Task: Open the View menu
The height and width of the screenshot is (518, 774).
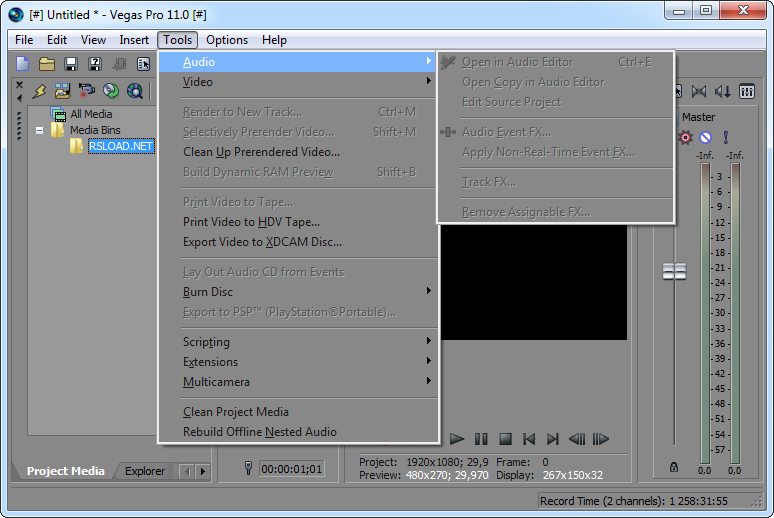Action: 93,40
